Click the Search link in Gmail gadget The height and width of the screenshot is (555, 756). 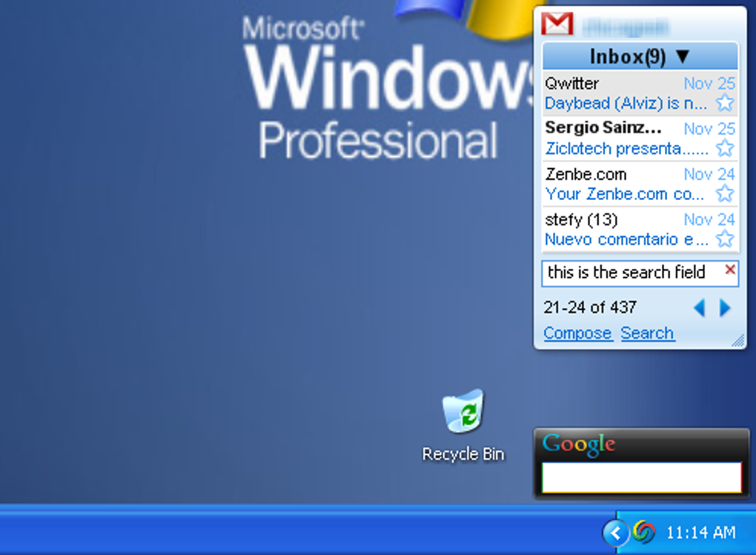(x=648, y=333)
